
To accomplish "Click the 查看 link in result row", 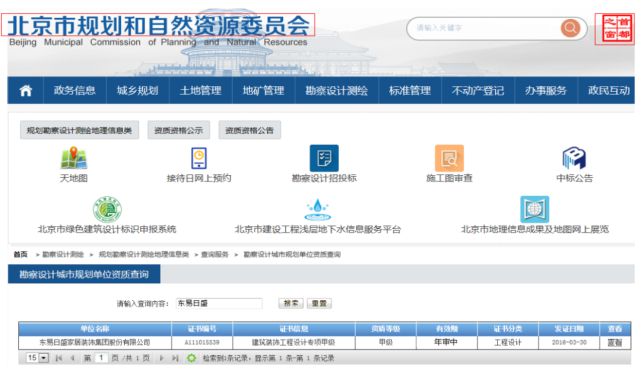I will click(614, 343).
